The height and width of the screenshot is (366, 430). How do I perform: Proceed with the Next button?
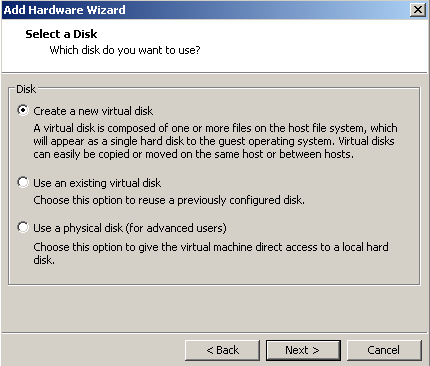point(303,350)
